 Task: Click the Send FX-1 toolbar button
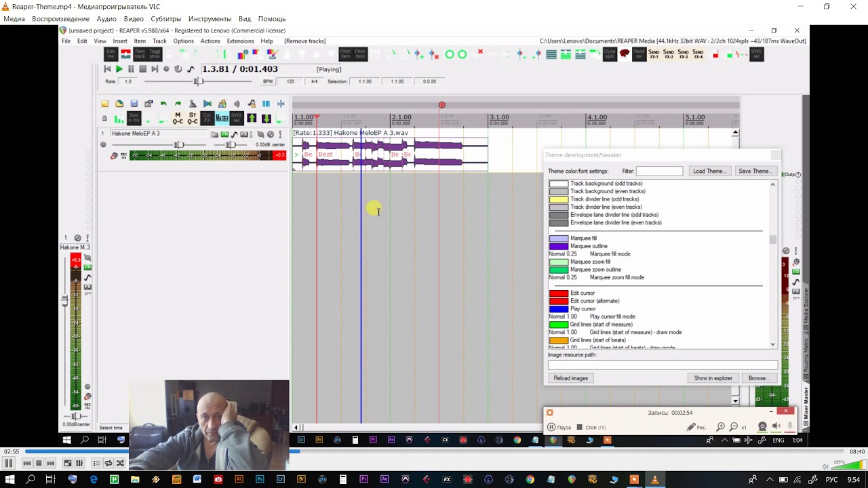[654, 54]
